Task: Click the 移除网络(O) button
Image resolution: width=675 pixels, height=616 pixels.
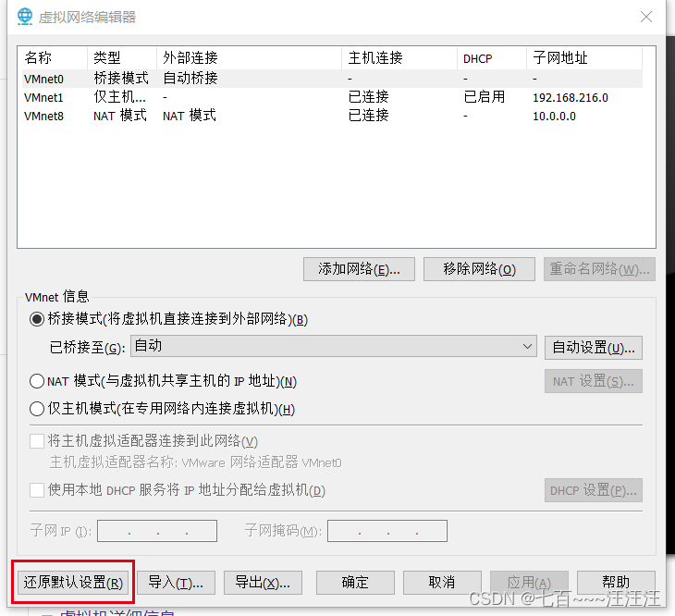Action: tap(479, 269)
